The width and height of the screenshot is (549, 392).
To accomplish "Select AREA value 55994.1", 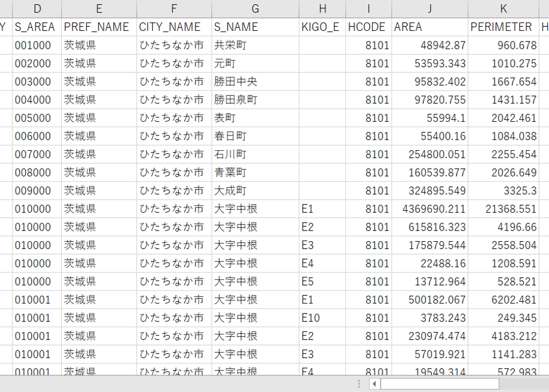I will tap(430, 118).
